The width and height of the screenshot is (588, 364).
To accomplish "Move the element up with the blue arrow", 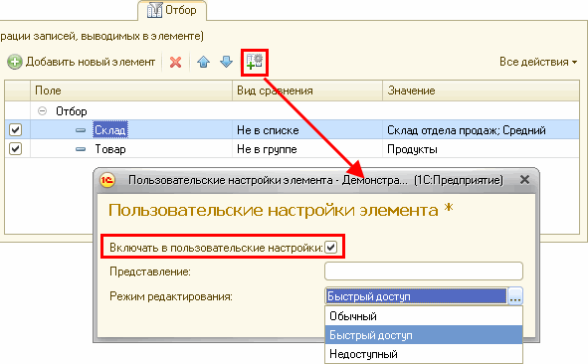I will point(204,62).
